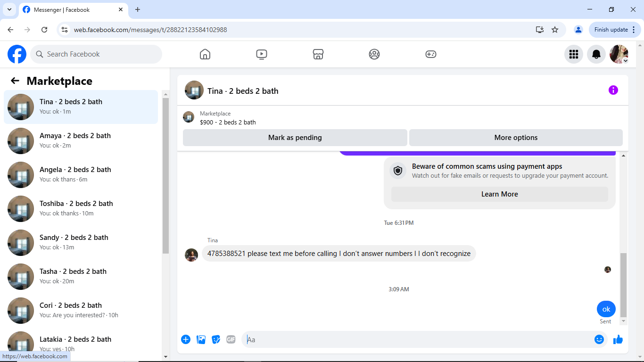
Task: Open More options for listing
Action: point(516,138)
